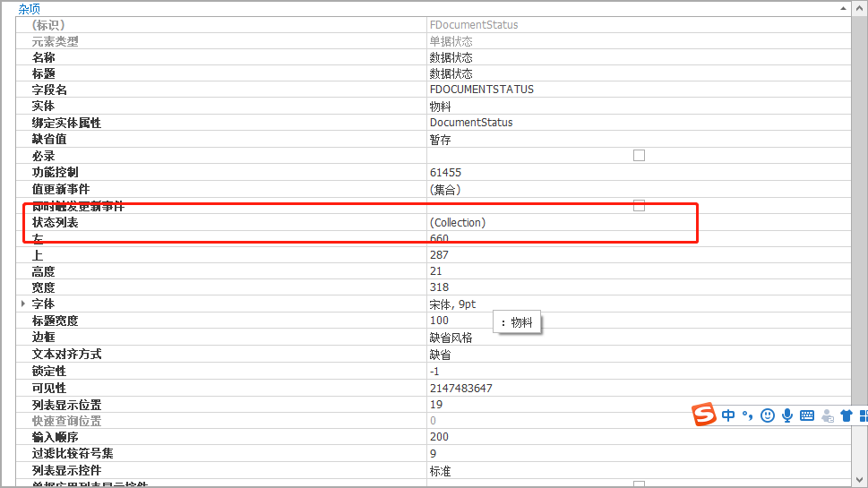Collapse the 杂项 category arrow
The height and width of the screenshot is (488, 868).
(843, 8)
